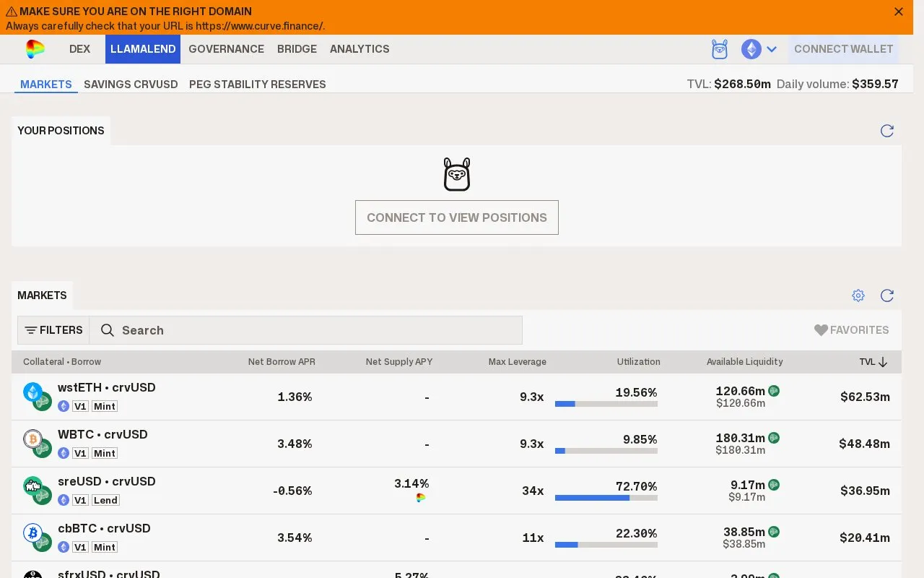Screen dimensions: 924x578
Task: Refresh the Markets table
Action: (x=887, y=296)
